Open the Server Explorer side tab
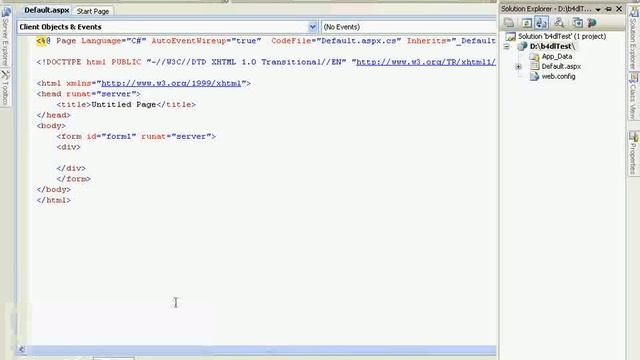 pyautogui.click(x=5, y=37)
